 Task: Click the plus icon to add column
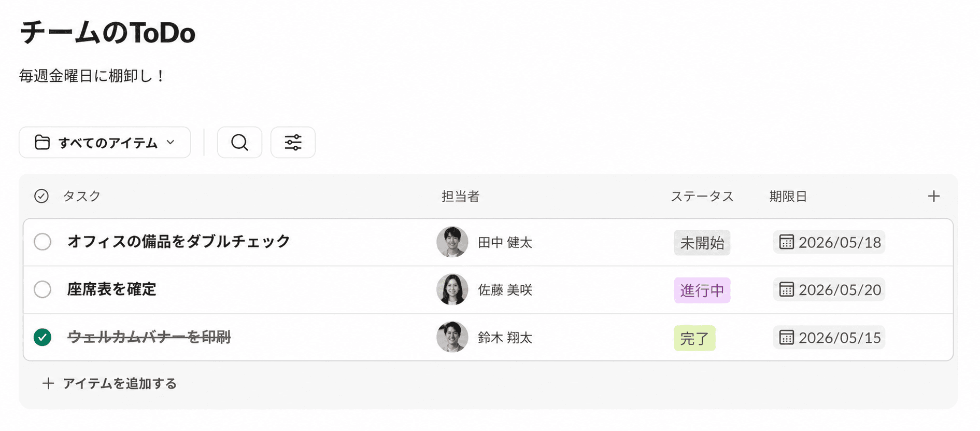[933, 196]
